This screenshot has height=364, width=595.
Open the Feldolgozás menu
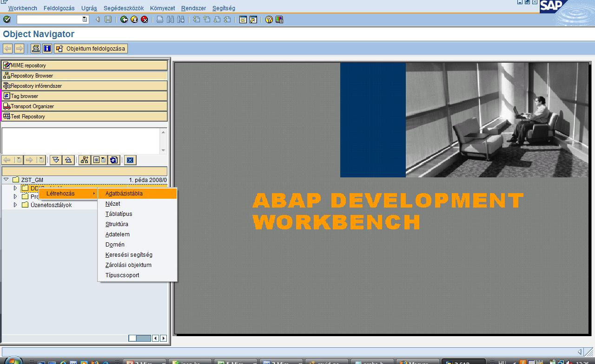pyautogui.click(x=59, y=8)
